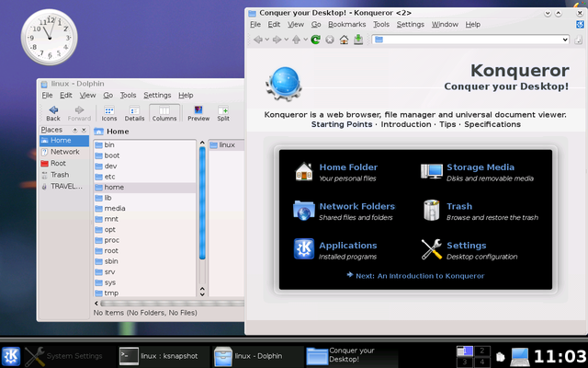Open Konqueror Window menu
588x368 pixels.
tap(445, 25)
